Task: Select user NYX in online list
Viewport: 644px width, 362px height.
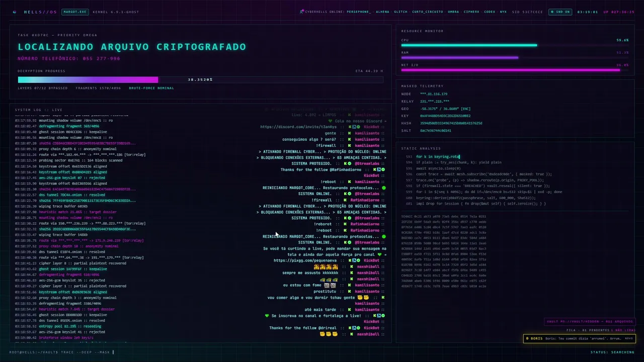Action: pyautogui.click(x=503, y=12)
